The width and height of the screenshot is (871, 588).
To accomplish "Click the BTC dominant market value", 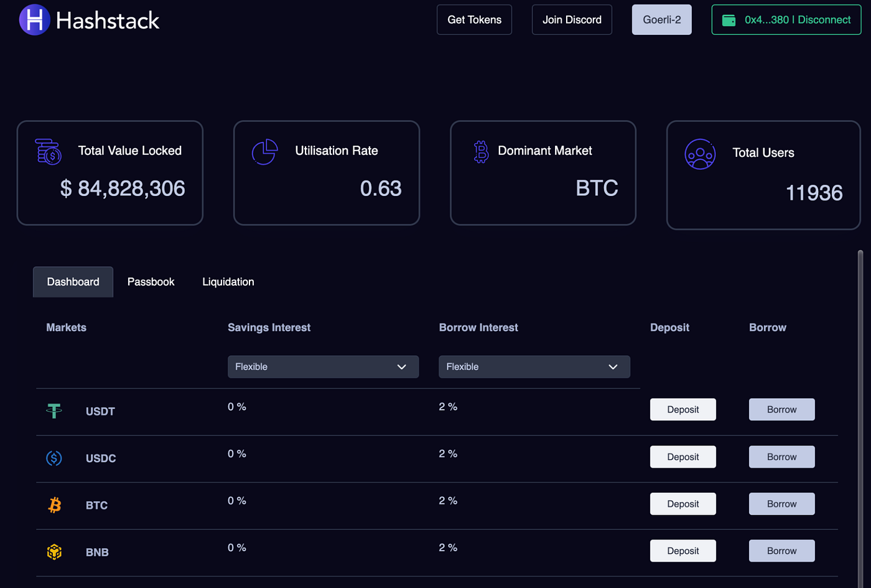I will click(597, 189).
